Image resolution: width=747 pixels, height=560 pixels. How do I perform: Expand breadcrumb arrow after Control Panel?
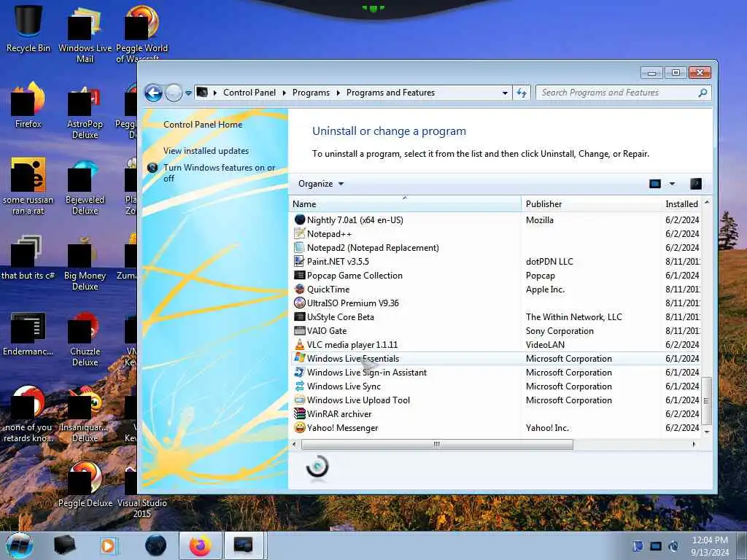[x=284, y=93]
